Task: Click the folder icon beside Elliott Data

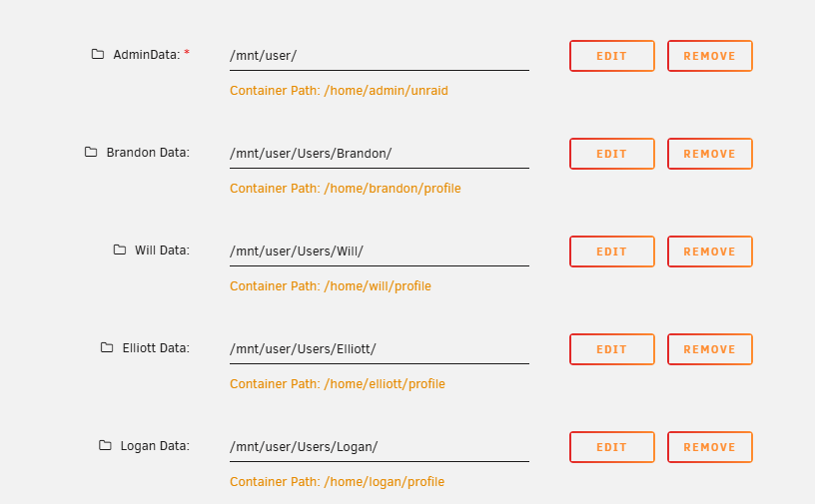Action: coord(107,347)
